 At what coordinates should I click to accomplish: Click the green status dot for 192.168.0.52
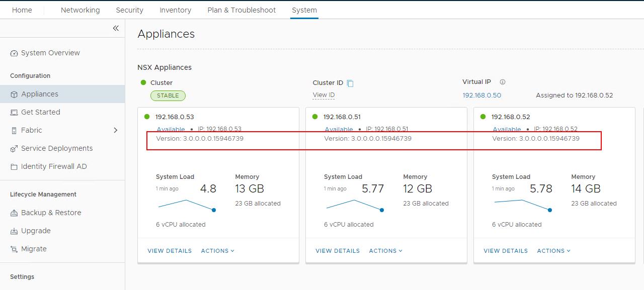click(483, 117)
